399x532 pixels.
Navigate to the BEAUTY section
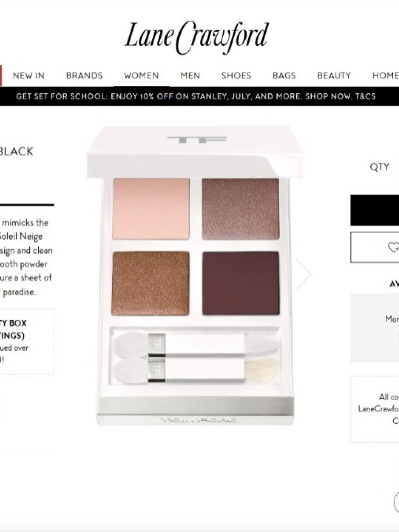(334, 76)
